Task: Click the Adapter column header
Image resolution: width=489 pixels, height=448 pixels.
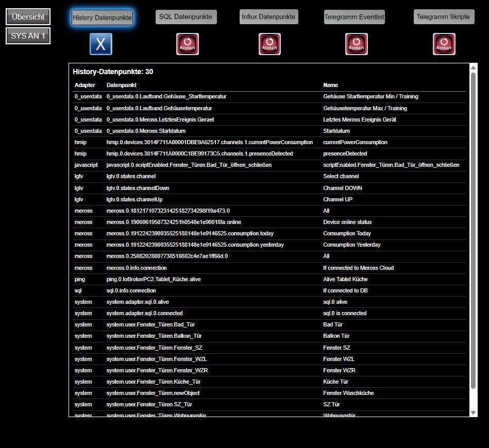Action: (85, 85)
